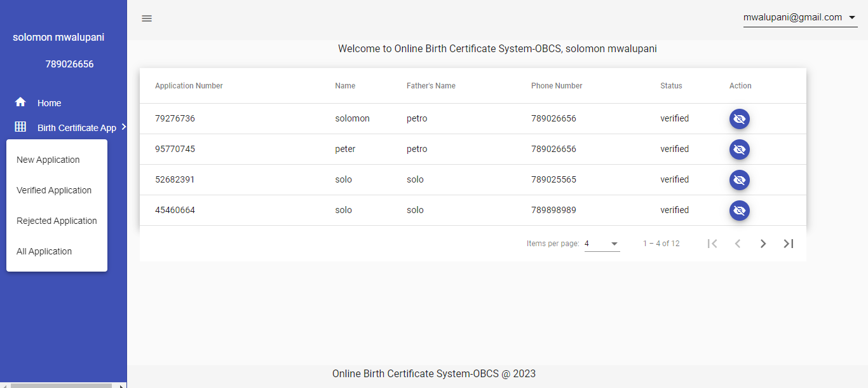Image resolution: width=868 pixels, height=388 pixels.
Task: Click the Birth Certificate App grid icon
Action: pyautogui.click(x=20, y=127)
